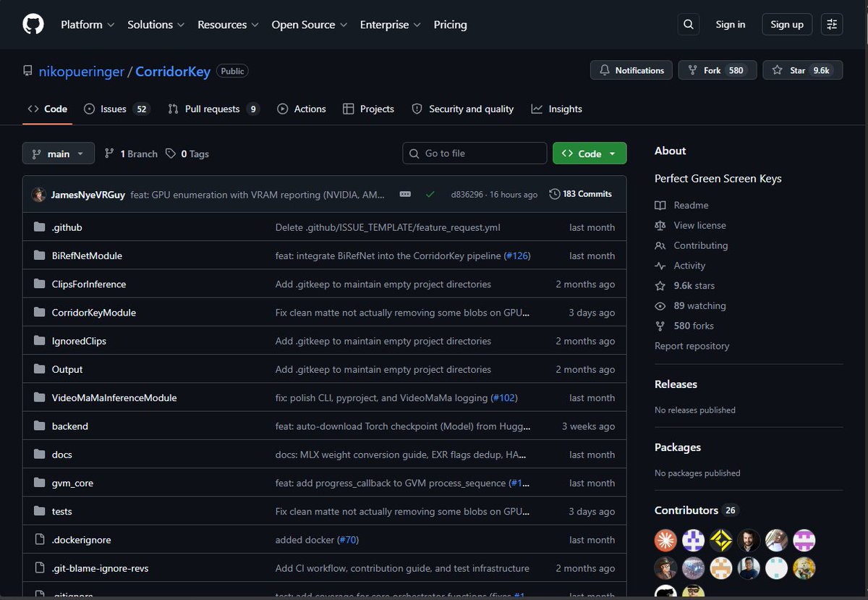This screenshot has height=600, width=868.
Task: Click the eye icon beside 89 watching
Action: point(660,306)
